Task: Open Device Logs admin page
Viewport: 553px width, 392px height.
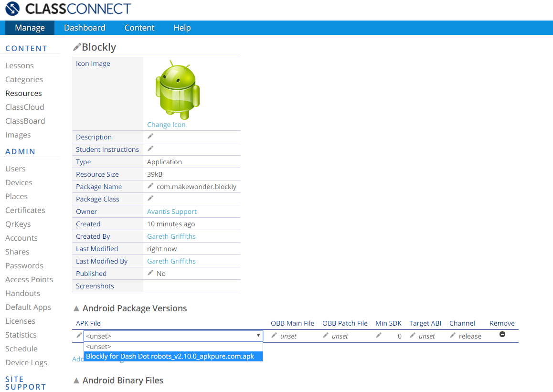Action: pyautogui.click(x=26, y=363)
